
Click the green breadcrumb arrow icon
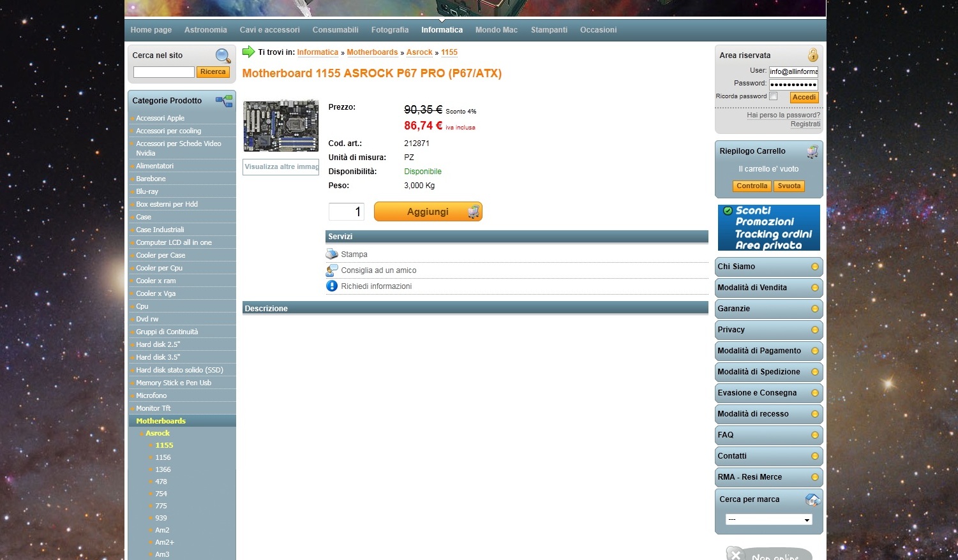coord(248,52)
